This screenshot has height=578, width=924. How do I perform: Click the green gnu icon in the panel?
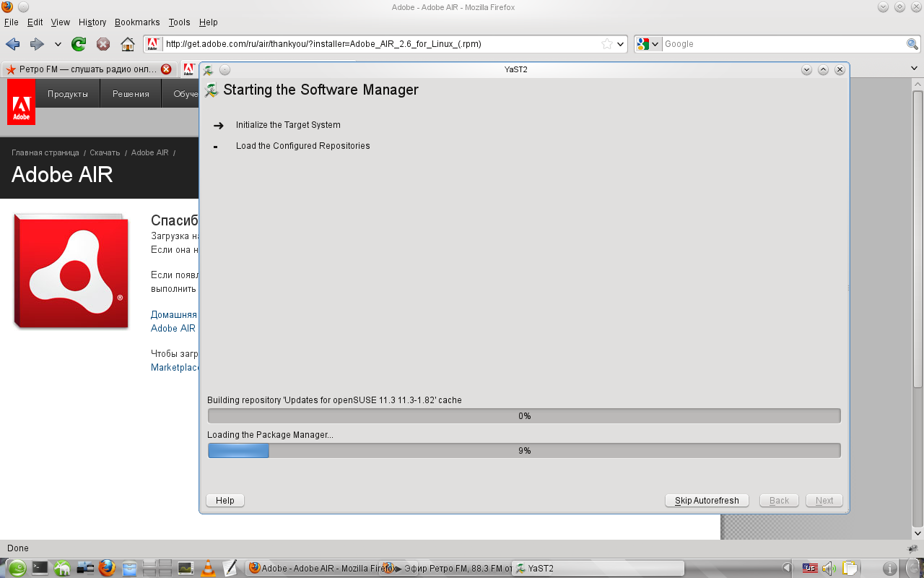tap(62, 568)
